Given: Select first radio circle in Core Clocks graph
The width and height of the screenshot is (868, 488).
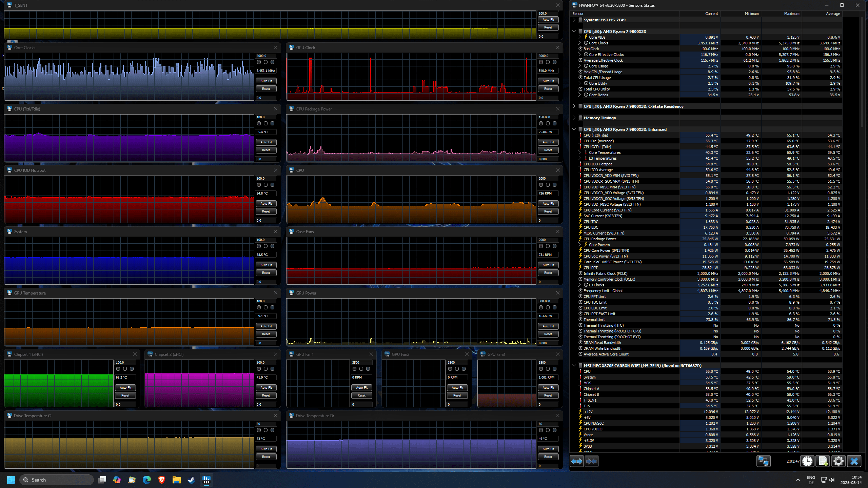Looking at the screenshot, I should [x=259, y=62].
